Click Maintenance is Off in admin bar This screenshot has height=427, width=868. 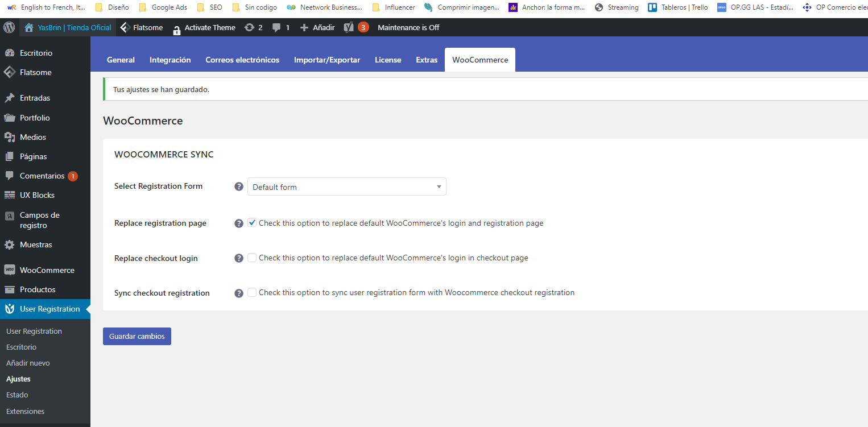click(408, 27)
